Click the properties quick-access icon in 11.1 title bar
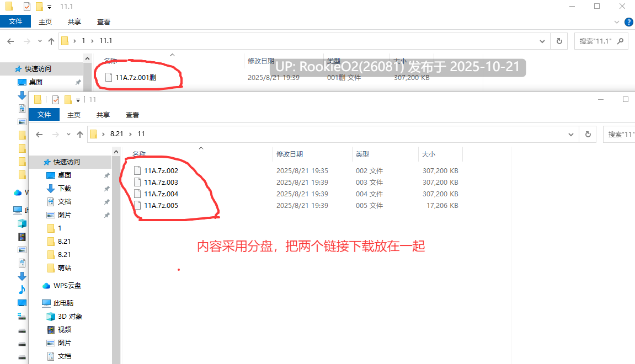This screenshot has width=635, height=364. (x=26, y=7)
